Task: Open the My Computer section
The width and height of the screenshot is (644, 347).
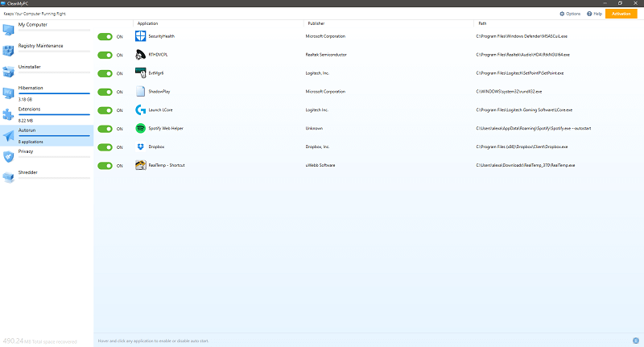Action: tap(47, 30)
